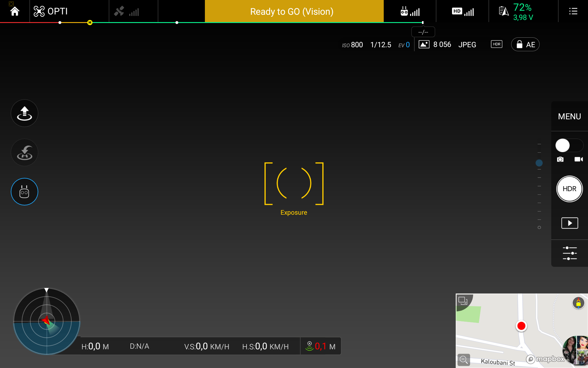This screenshot has width=588, height=368.
Task: Swap map and camera view icon
Action: pos(463,301)
